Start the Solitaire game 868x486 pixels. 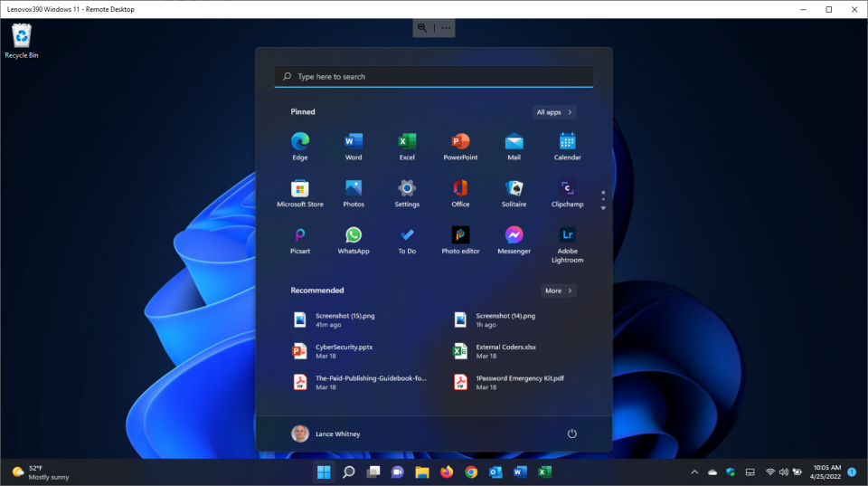click(x=514, y=193)
